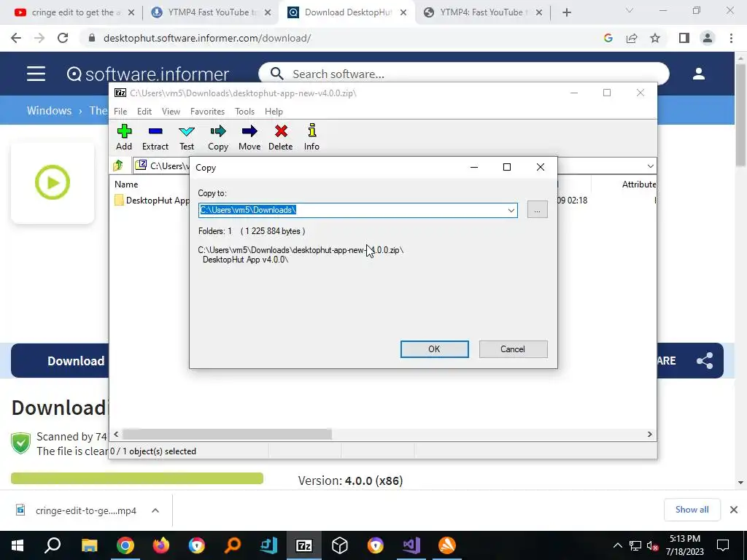Click the Attributes column header

(639, 184)
